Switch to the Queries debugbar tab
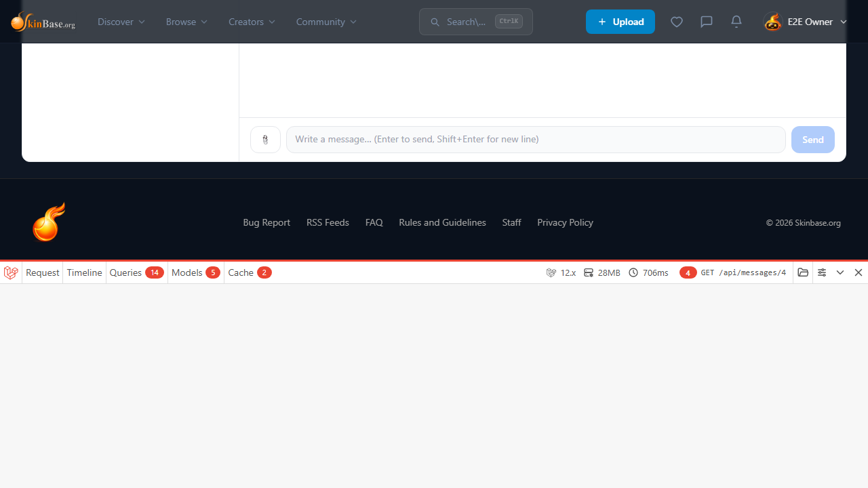Screen dimensions: 868x488 [136, 272]
